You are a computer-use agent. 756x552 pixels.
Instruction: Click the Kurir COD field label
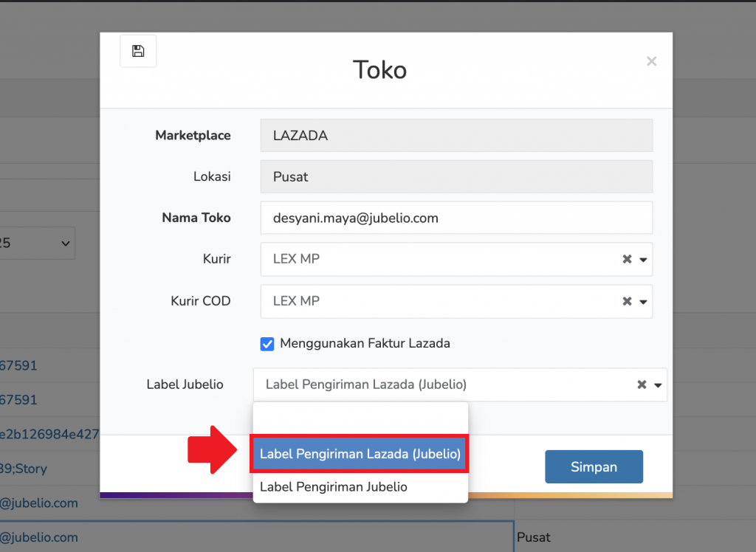(201, 301)
